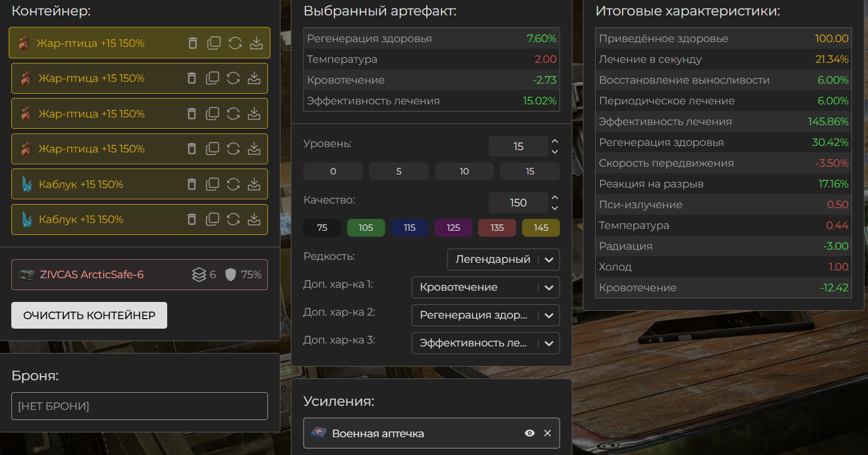Click swap arrows on lower Каблук row
868x455 pixels.
point(234,219)
